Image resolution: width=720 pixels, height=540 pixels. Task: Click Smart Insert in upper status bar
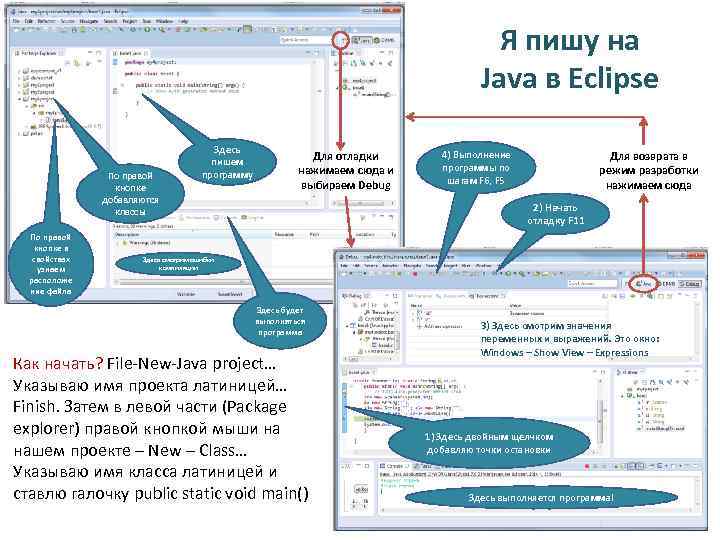tap(230, 294)
